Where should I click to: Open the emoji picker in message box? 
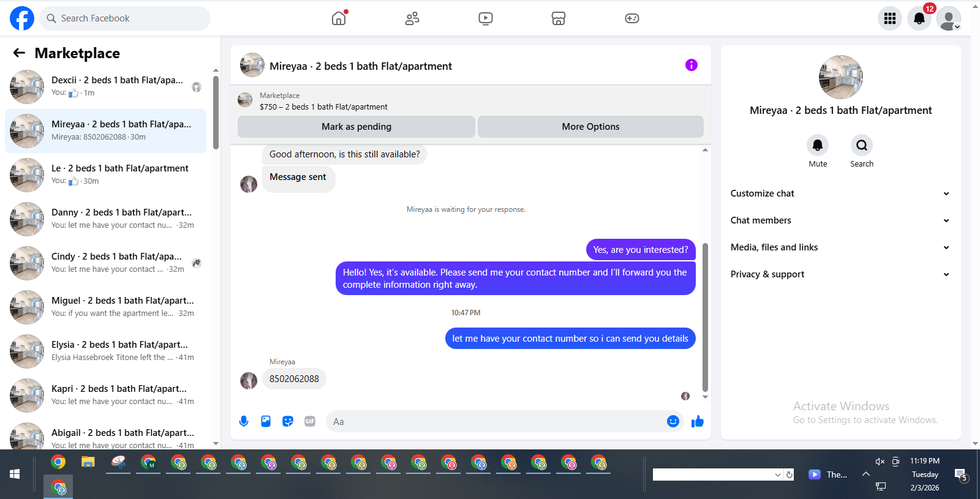(x=673, y=421)
